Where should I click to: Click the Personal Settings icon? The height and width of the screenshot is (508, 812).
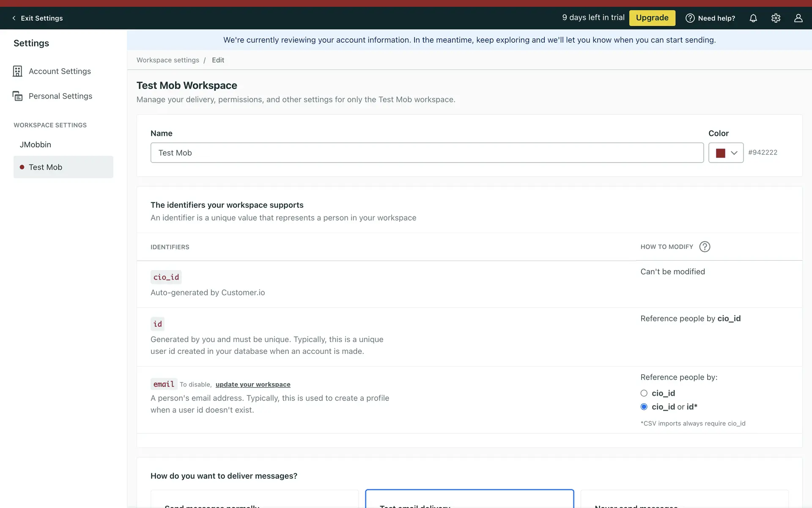(17, 96)
